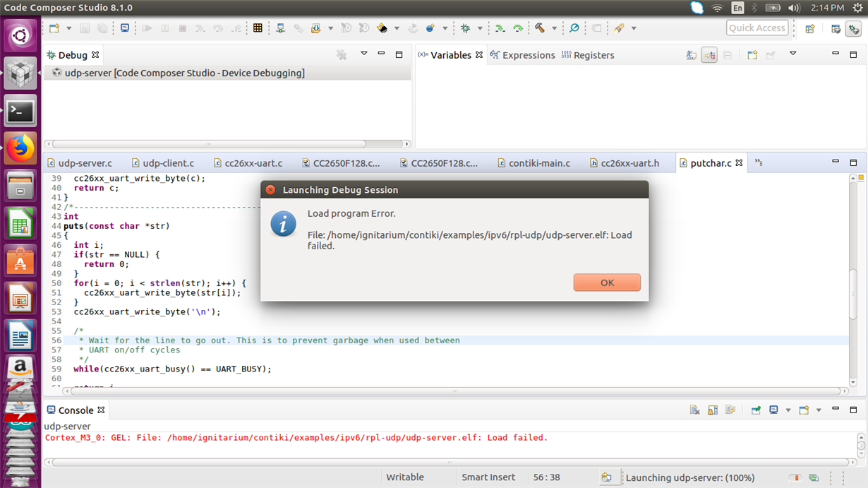Screen dimensions: 868x488
Task: Click the green Debug bug icon
Action: (465, 28)
